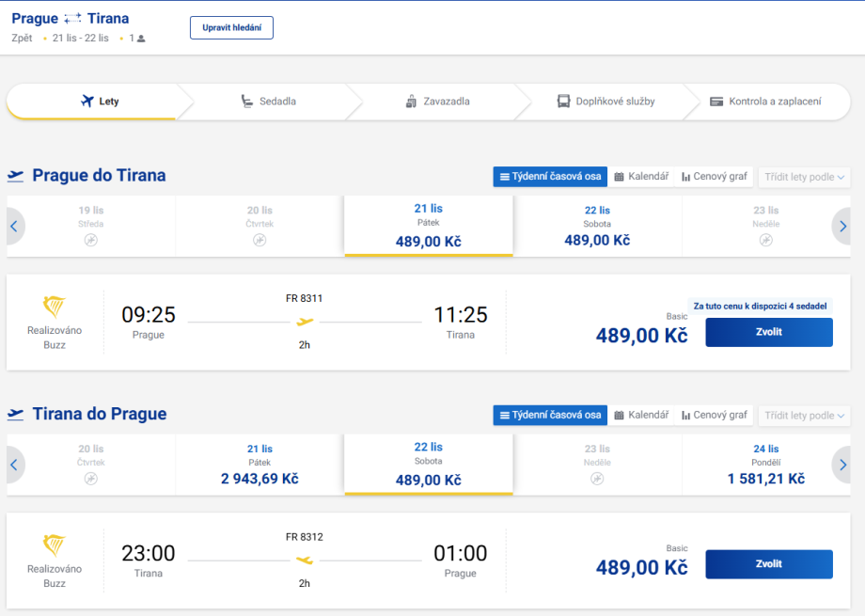Go to the Zavazadla step
The width and height of the screenshot is (865, 616).
tap(437, 102)
